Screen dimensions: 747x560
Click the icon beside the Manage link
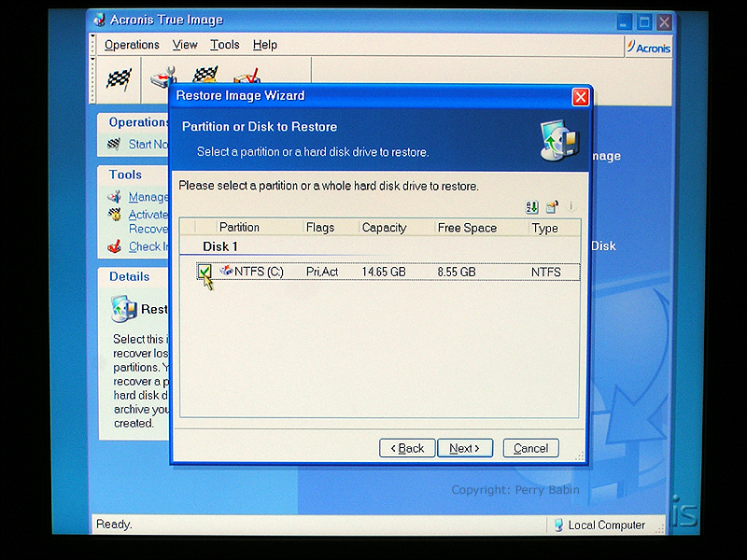[114, 196]
